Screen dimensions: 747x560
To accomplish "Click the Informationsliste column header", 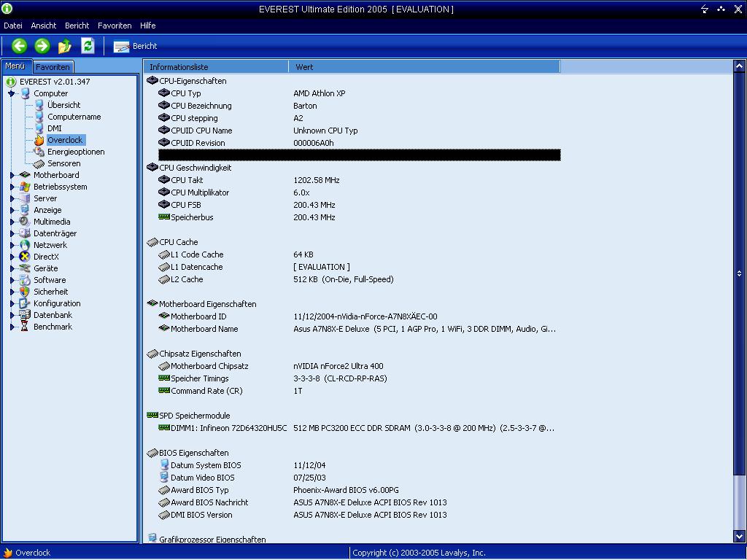I will pyautogui.click(x=216, y=67).
